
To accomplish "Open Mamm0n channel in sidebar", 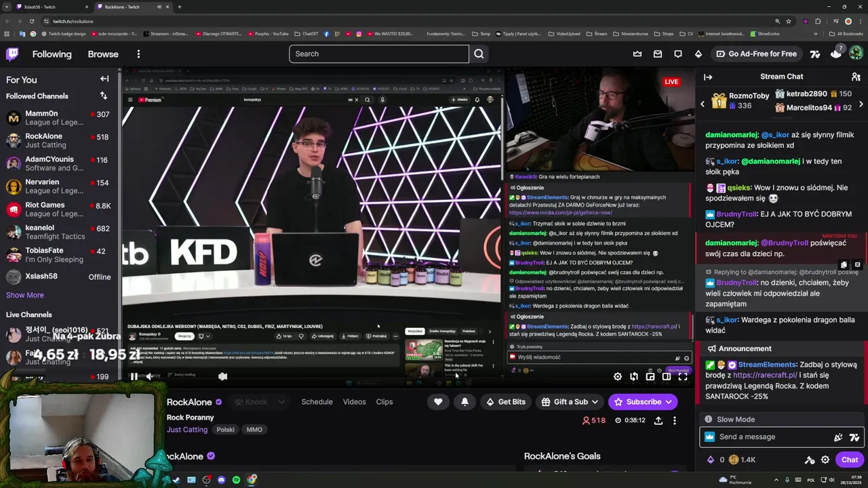I will (58, 118).
